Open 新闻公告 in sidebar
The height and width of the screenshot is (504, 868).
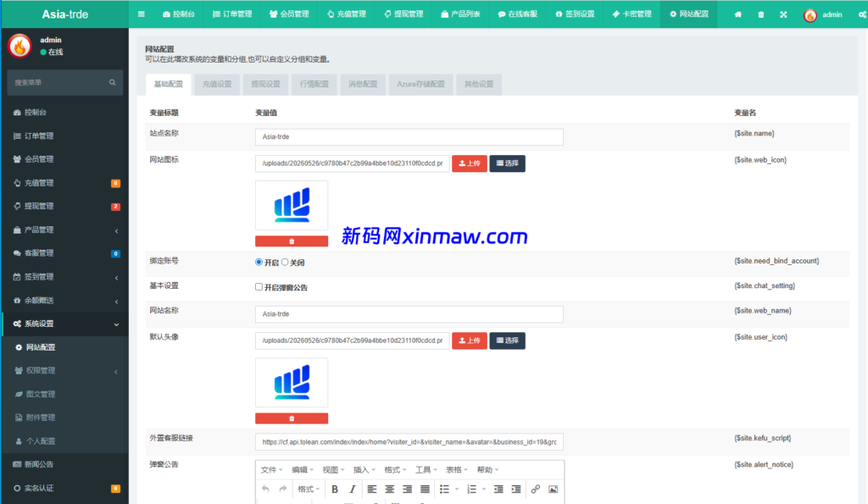[x=65, y=464]
